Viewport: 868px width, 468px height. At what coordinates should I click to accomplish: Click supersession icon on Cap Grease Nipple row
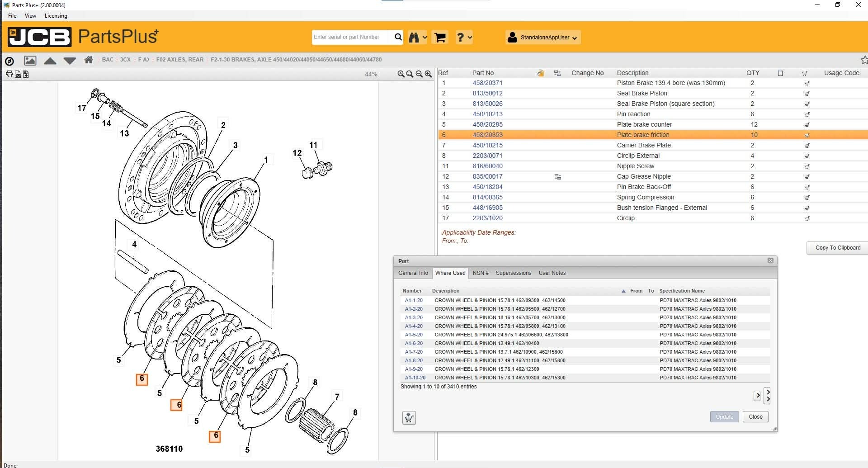point(558,177)
